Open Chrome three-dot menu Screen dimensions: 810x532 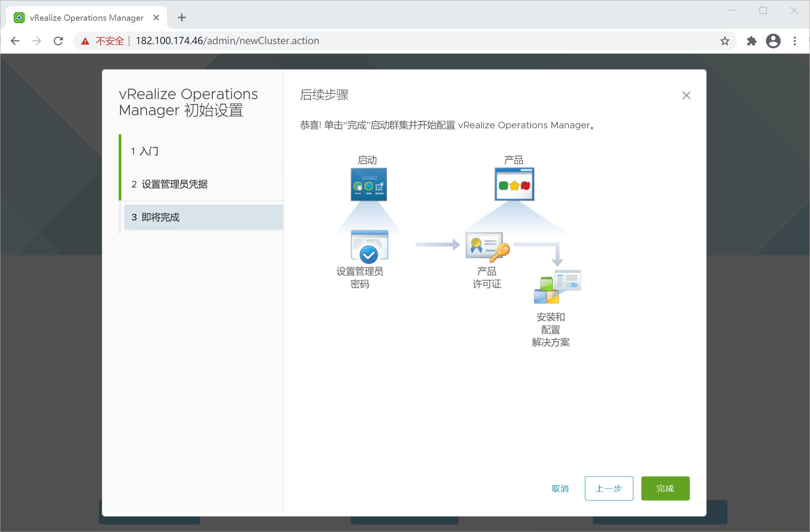795,41
